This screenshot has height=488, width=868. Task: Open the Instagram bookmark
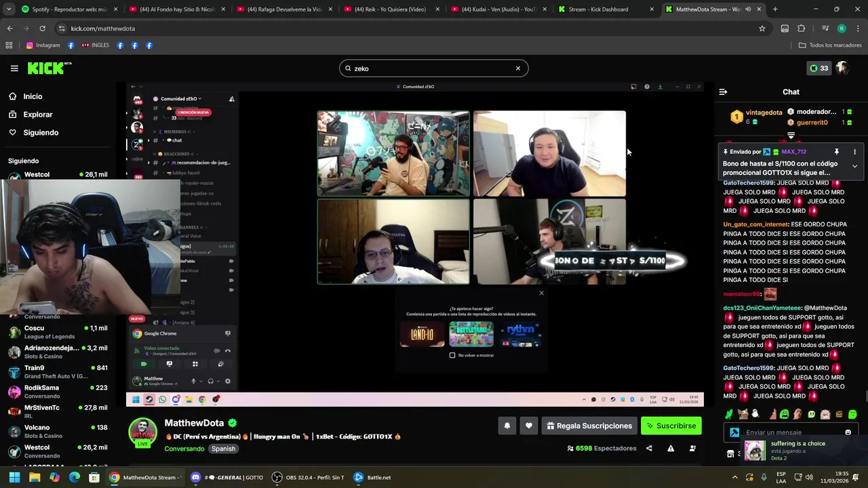click(x=43, y=45)
